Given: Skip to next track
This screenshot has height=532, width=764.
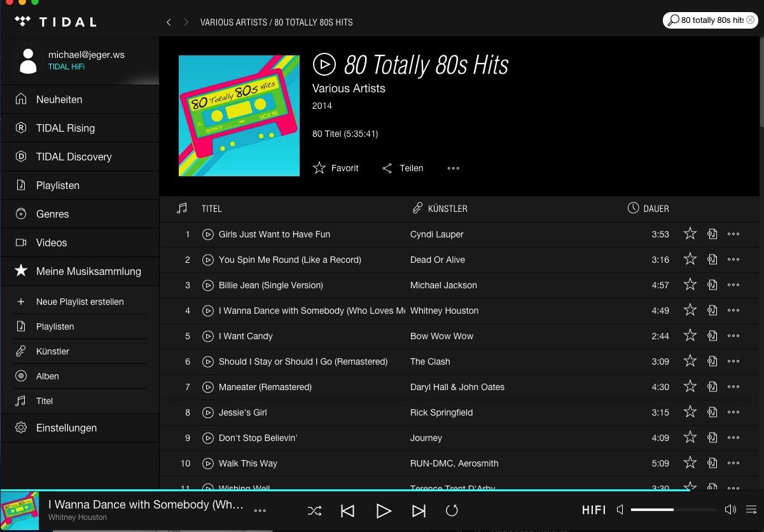Looking at the screenshot, I should [x=419, y=510].
